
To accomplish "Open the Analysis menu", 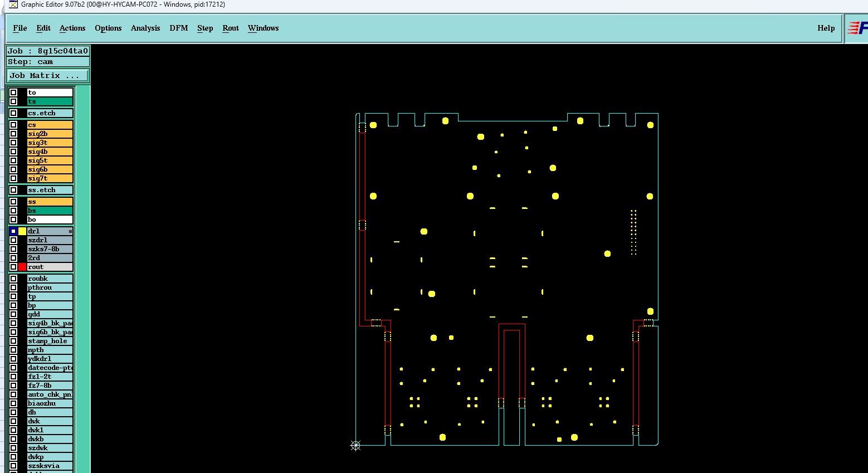I will tap(145, 28).
